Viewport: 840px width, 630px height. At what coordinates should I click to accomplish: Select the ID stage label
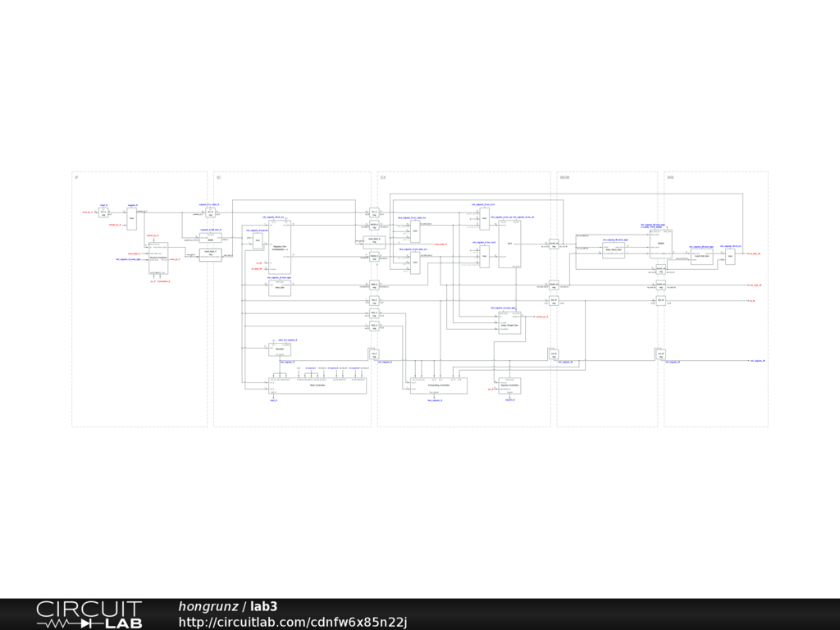(x=218, y=177)
